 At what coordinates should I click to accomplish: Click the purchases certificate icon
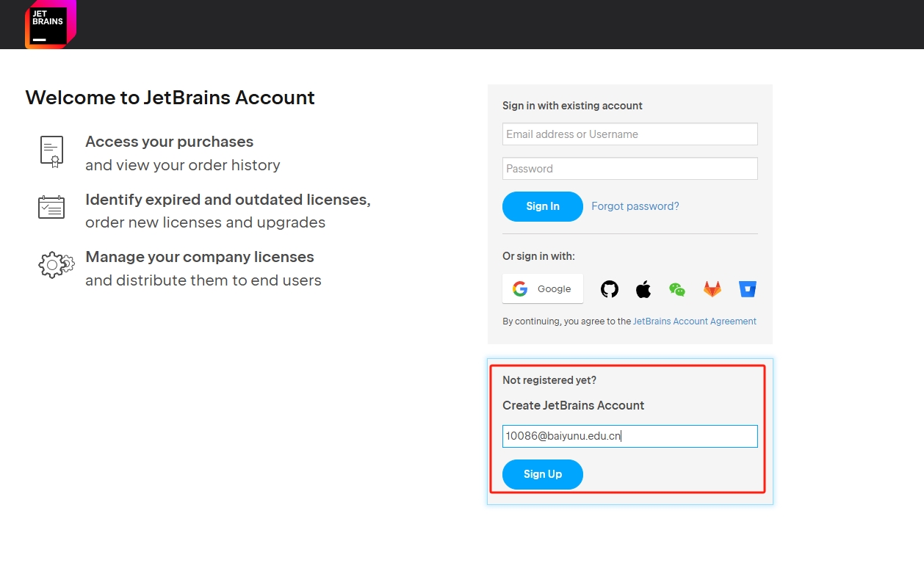tap(51, 152)
